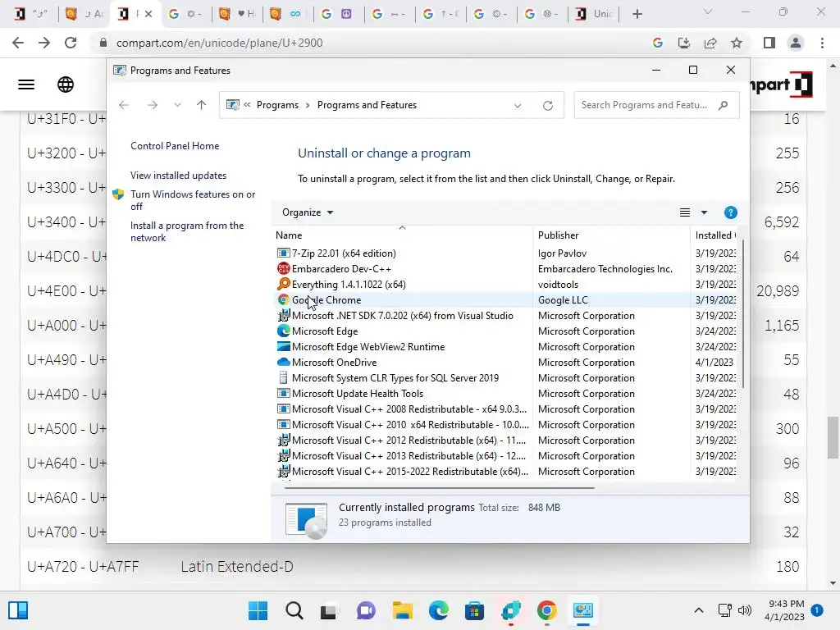Click the Forward arrow in Programs and Features
Screen dimensions: 840x630
click(x=152, y=105)
